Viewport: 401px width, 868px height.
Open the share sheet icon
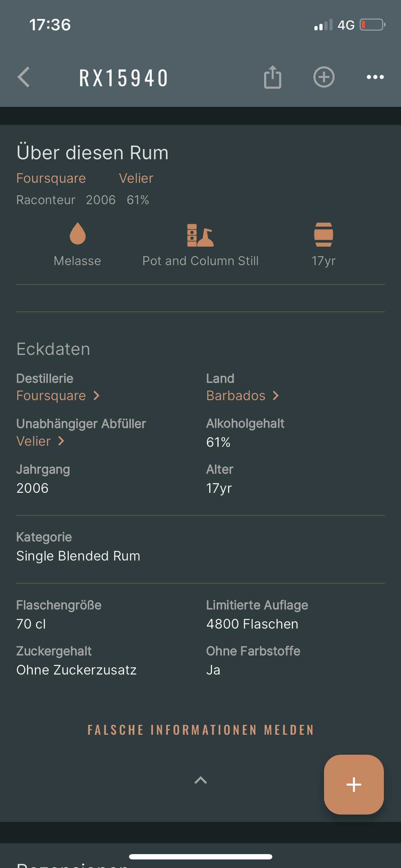click(273, 77)
